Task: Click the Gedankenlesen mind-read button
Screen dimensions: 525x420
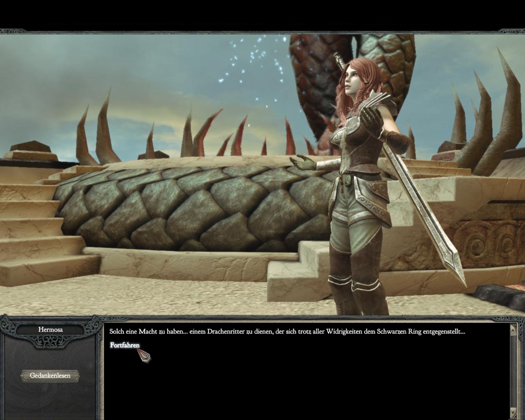Action: (x=50, y=376)
